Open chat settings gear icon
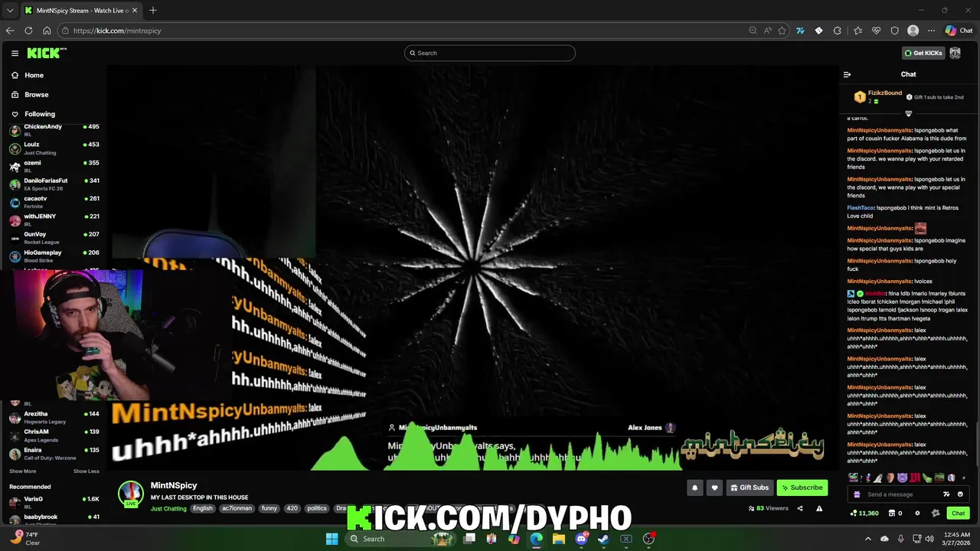This screenshot has height=551, width=980. point(917,514)
